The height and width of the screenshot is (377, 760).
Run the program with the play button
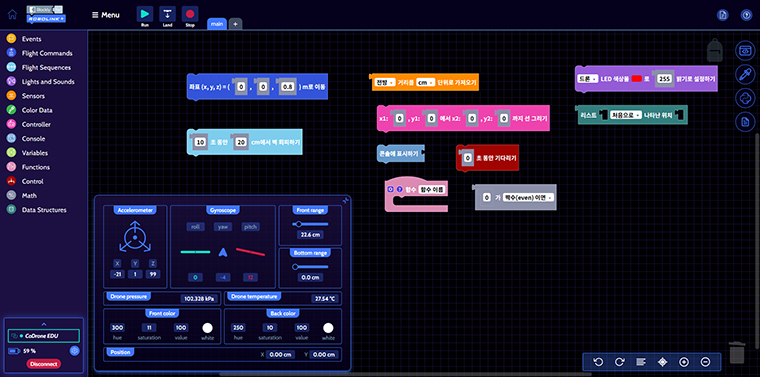(x=144, y=14)
